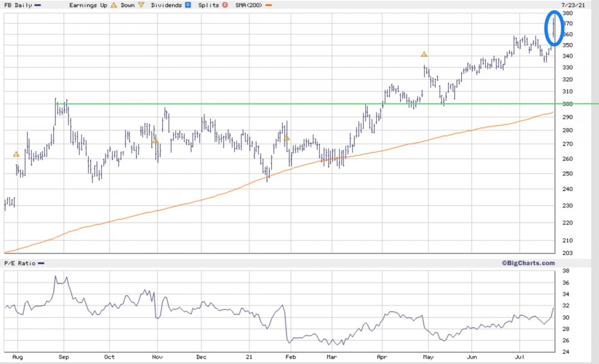This screenshot has width=599, height=364.
Task: Click the 38 P/E axis label
Action: click(x=566, y=271)
